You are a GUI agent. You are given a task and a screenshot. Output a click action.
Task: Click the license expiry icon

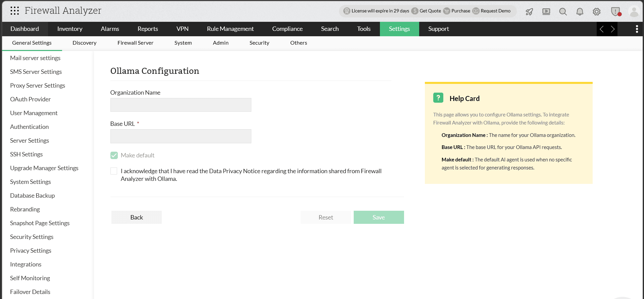pyautogui.click(x=347, y=11)
